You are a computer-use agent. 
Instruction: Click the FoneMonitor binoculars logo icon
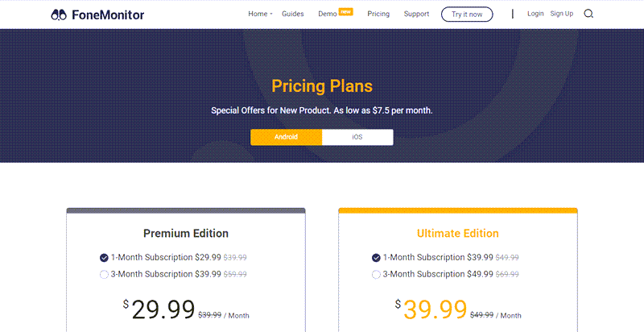[59, 14]
